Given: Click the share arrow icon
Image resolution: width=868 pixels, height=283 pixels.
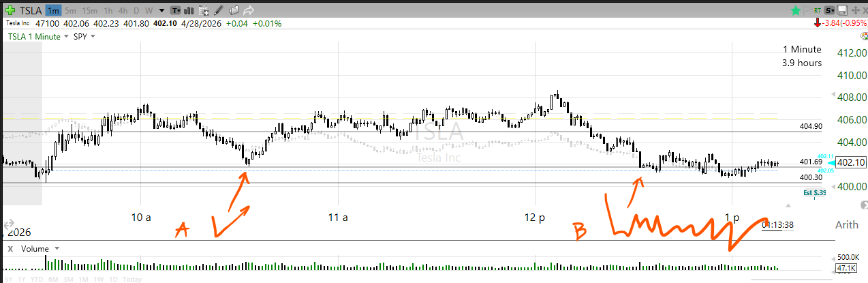Looking at the screenshot, I should [249, 10].
